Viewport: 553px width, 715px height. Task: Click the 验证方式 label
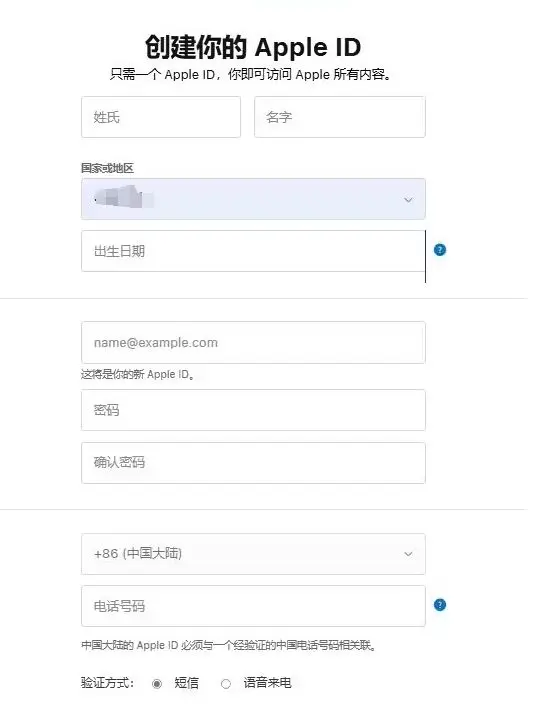pyautogui.click(x=108, y=683)
